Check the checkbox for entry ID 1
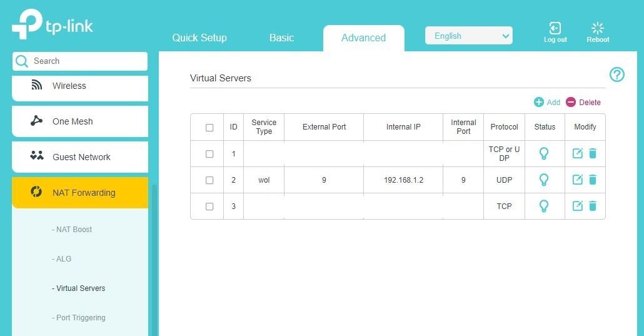644x336 pixels. (209, 154)
